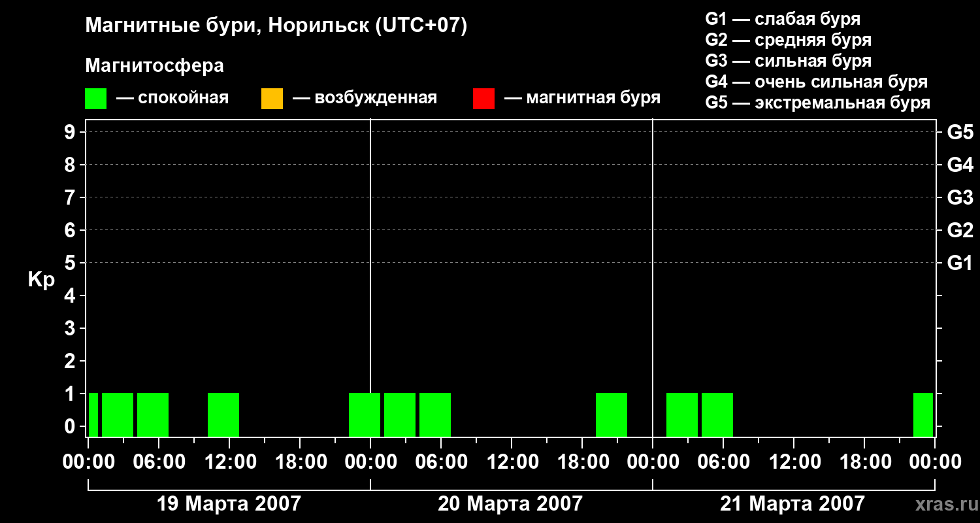Click the Kp axis value 9

(x=71, y=132)
